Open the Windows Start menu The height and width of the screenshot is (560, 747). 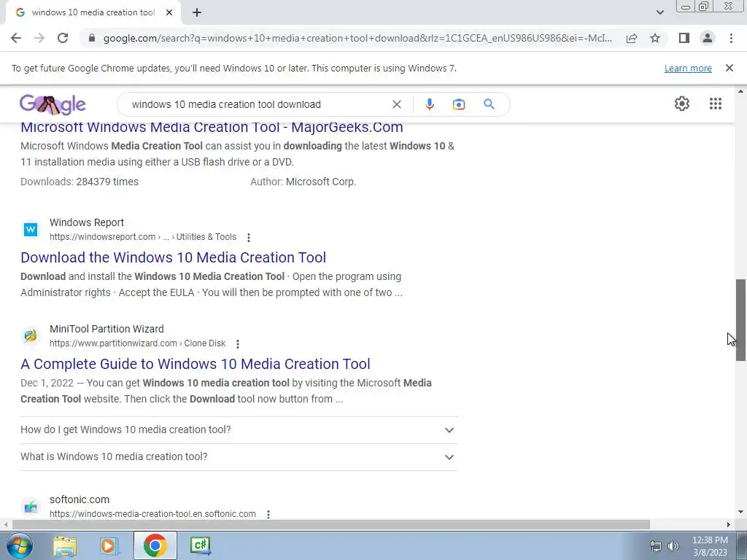(x=20, y=545)
